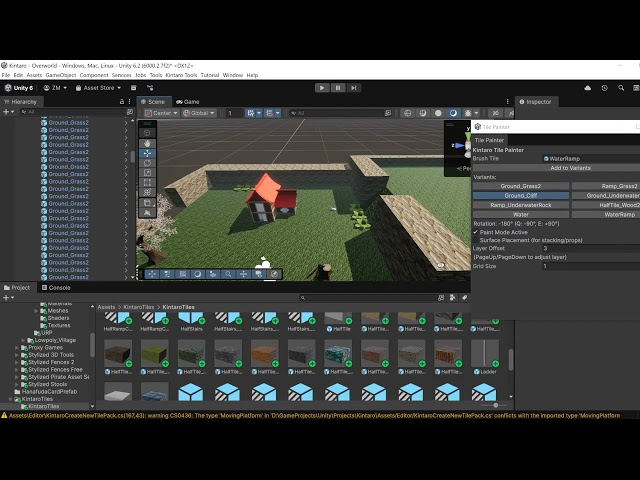Toggle scene lighting button
The height and width of the screenshot is (480, 640).
tap(423, 113)
